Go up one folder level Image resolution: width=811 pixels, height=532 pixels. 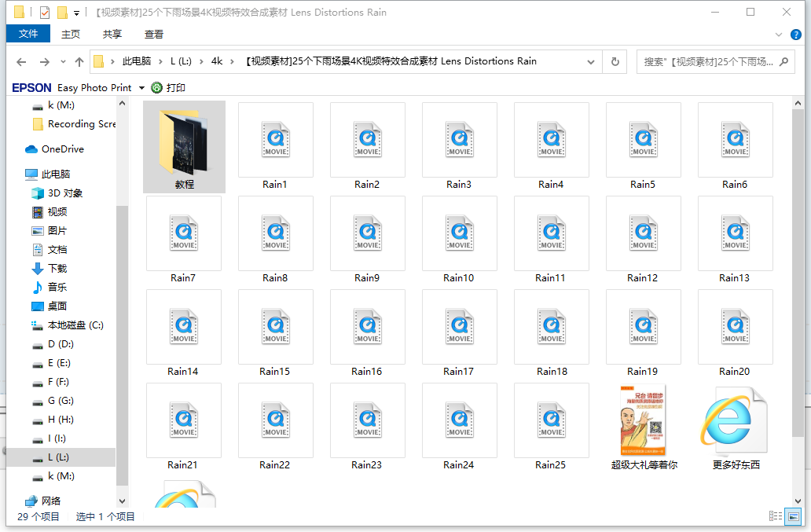pos(79,62)
